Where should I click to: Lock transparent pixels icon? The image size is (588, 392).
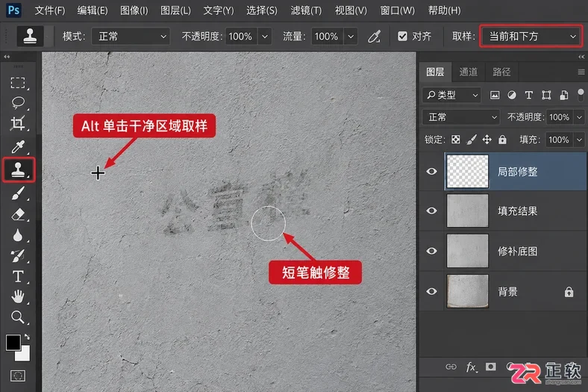[456, 140]
